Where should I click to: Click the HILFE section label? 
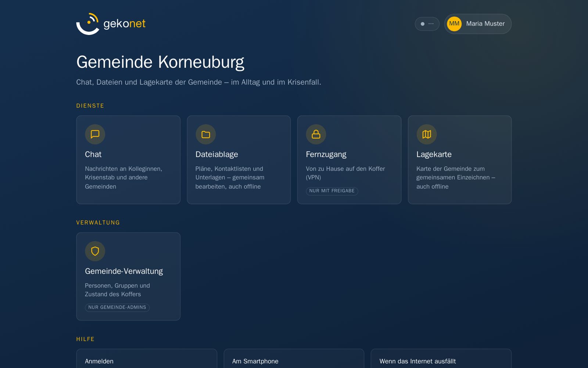[85, 339]
